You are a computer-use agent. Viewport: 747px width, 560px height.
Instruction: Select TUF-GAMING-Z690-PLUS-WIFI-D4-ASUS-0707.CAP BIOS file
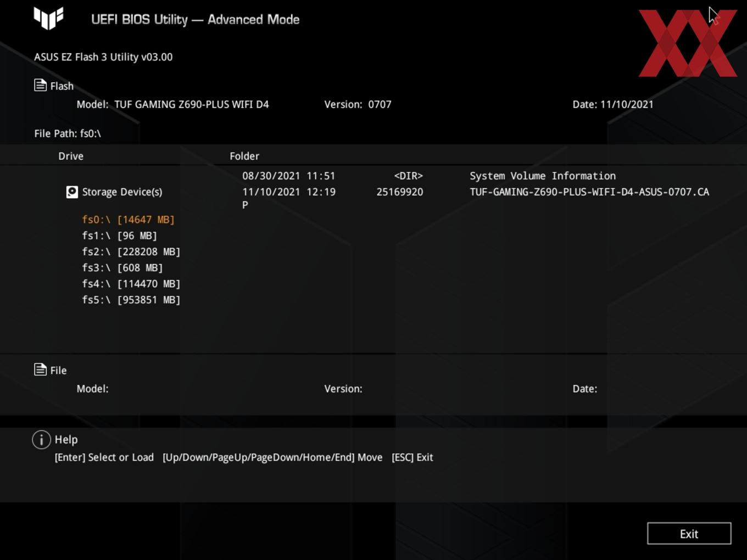point(476,198)
